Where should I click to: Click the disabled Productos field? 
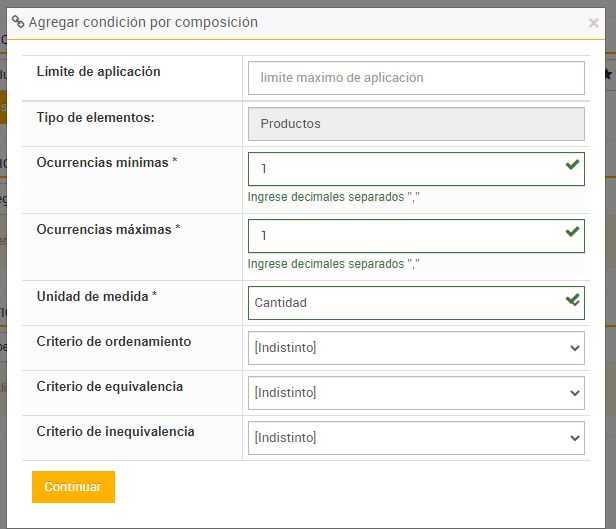pyautogui.click(x=415, y=124)
